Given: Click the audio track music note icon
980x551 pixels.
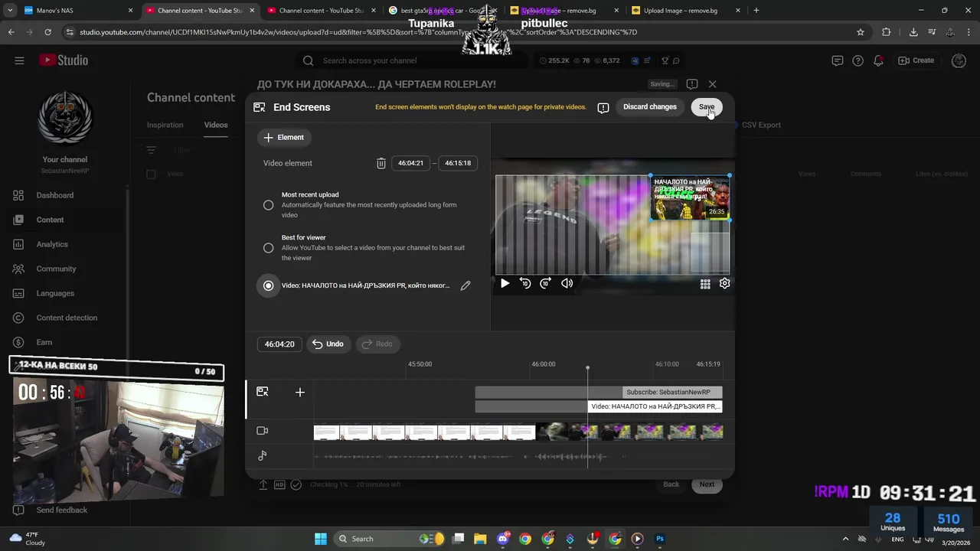Looking at the screenshot, I should 262,456.
